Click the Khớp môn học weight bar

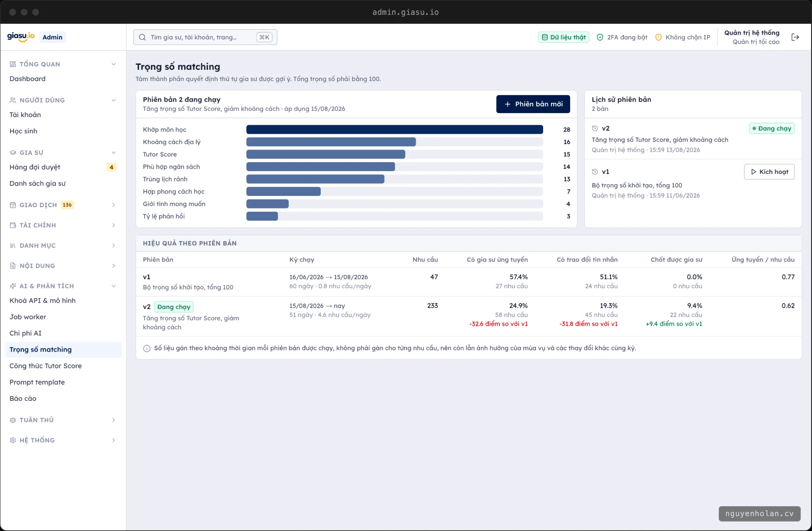point(395,130)
